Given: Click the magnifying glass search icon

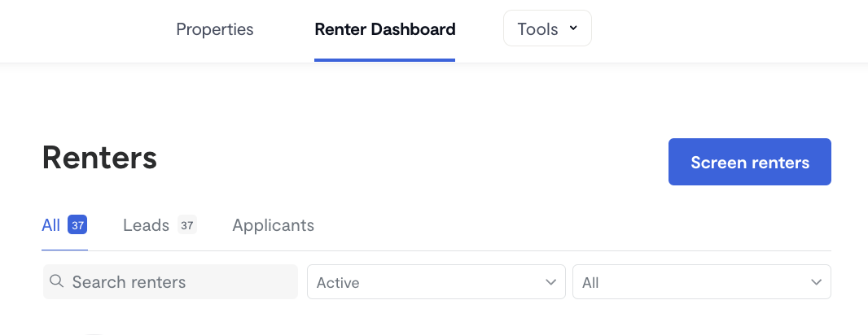Looking at the screenshot, I should click(x=56, y=281).
